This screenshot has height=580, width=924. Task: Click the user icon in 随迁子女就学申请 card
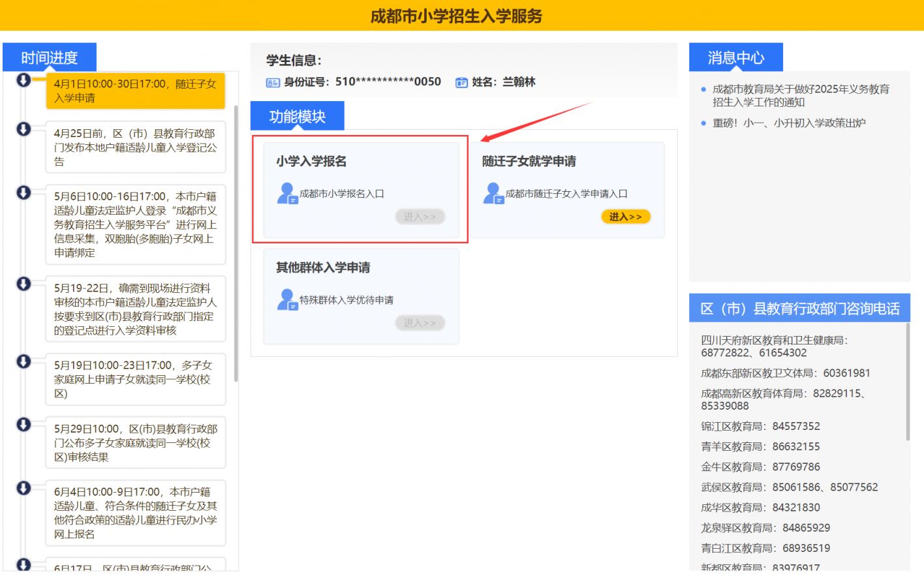pyautogui.click(x=493, y=194)
